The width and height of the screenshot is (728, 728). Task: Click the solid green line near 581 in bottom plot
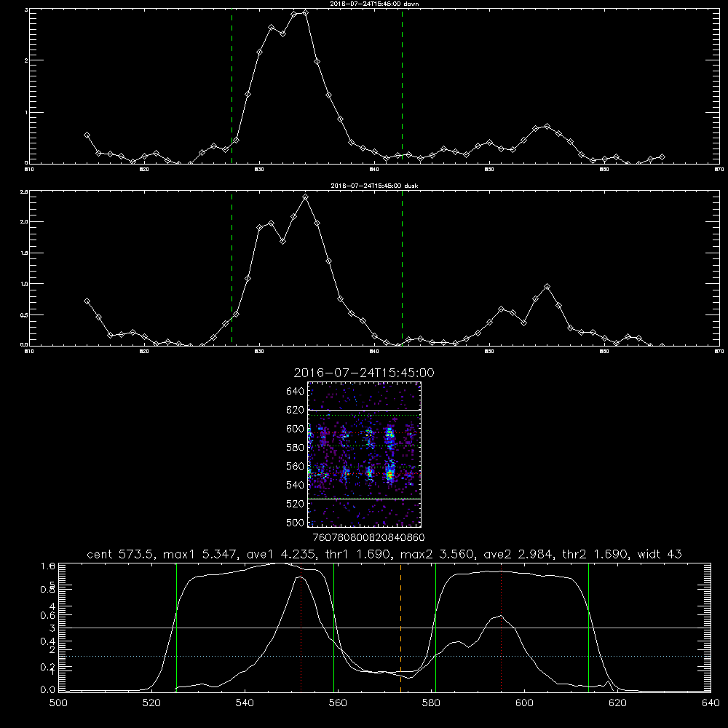coord(435,627)
